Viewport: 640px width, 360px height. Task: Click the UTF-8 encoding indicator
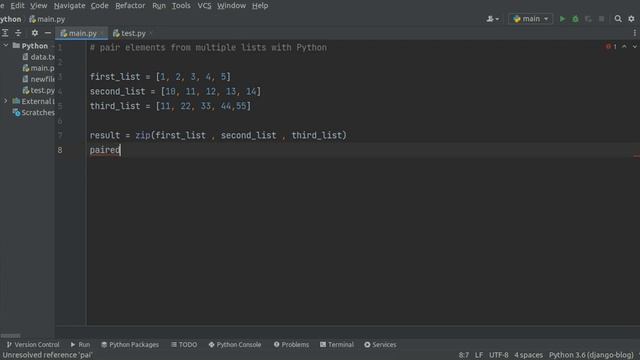click(x=498, y=355)
